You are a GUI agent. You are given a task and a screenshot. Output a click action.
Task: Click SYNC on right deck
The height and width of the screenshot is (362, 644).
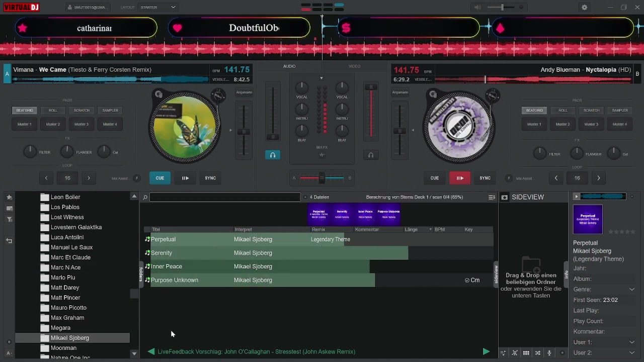485,178
